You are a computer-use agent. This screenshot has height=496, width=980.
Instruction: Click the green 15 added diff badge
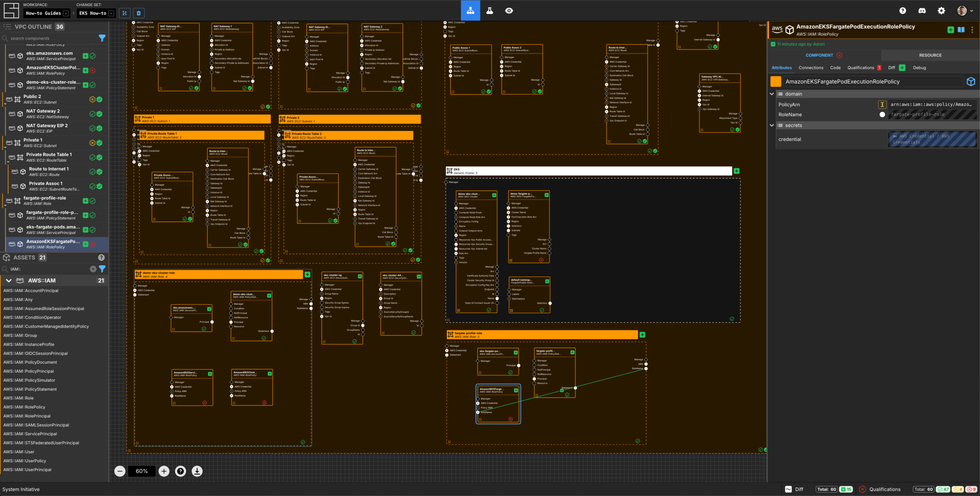click(846, 489)
